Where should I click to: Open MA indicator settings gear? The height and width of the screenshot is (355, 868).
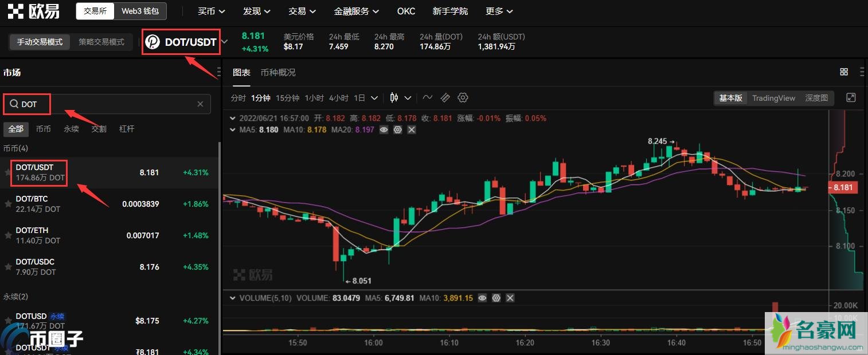click(397, 130)
